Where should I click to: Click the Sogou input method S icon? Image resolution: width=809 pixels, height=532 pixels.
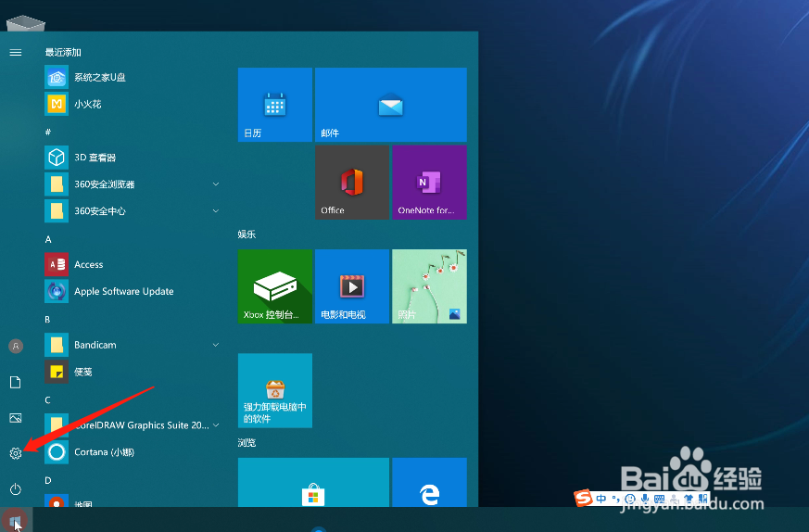[584, 498]
